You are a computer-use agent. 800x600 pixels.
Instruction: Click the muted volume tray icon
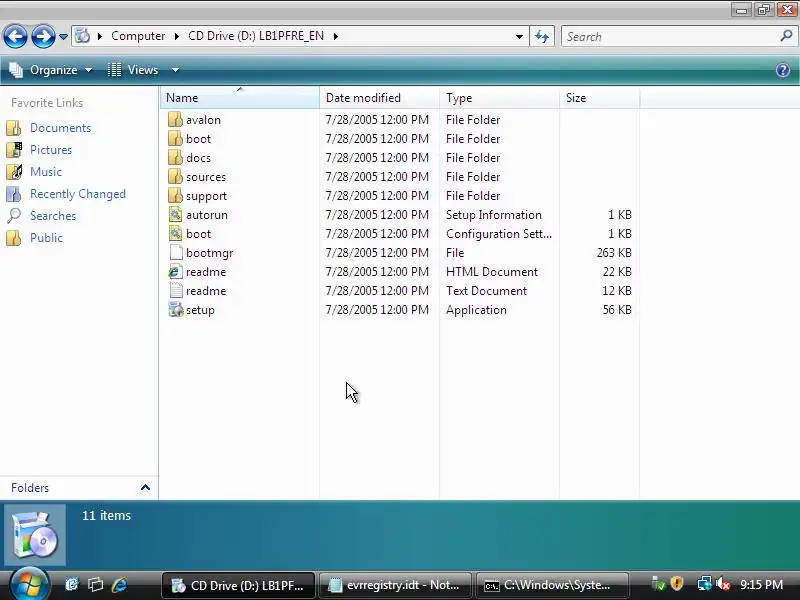[722, 584]
